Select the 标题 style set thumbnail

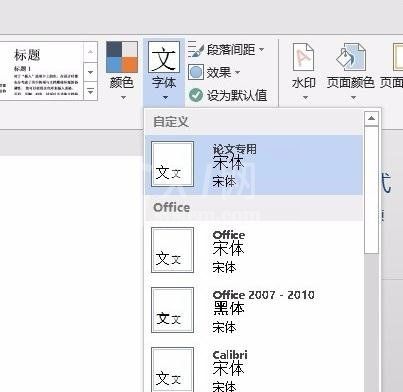coord(46,71)
